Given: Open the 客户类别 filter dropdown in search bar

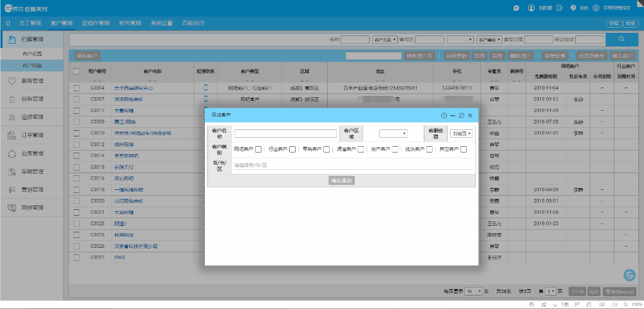Looking at the screenshot, I should (x=385, y=39).
